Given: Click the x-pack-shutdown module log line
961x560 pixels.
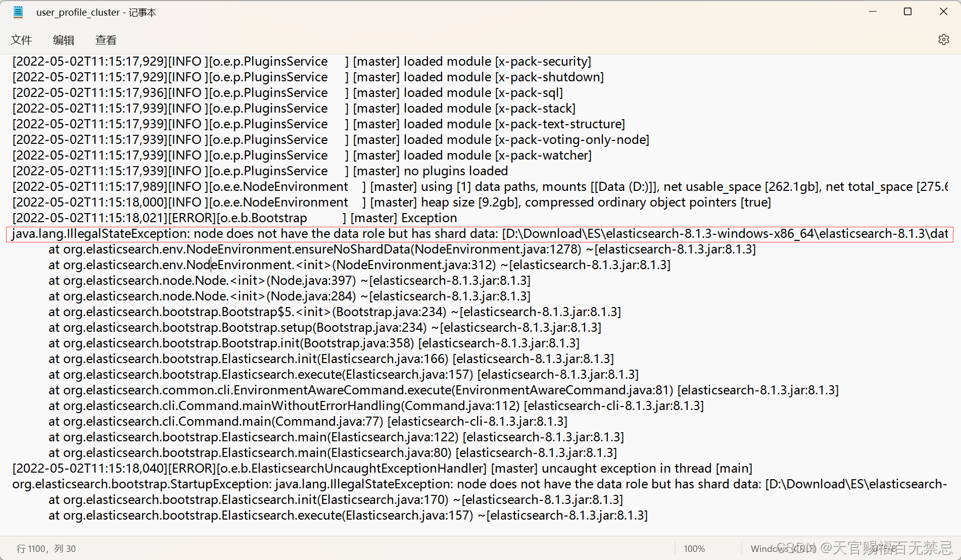Looking at the screenshot, I should [308, 77].
